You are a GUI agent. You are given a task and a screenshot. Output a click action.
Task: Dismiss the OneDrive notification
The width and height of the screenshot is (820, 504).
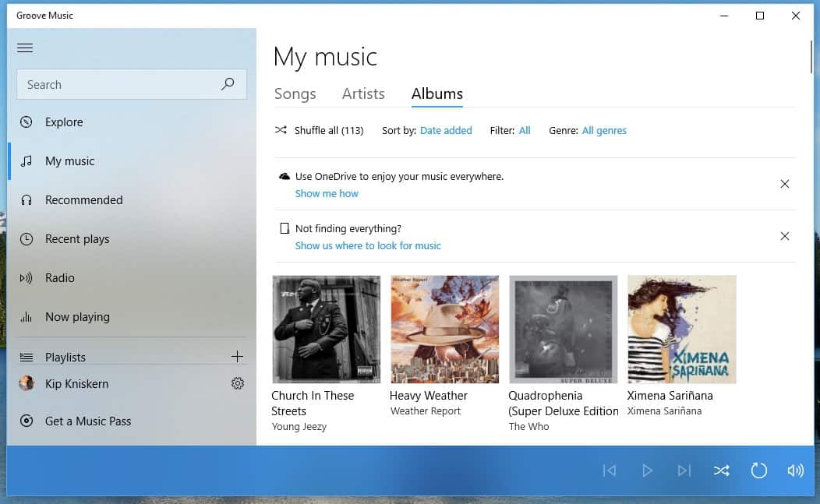[784, 184]
